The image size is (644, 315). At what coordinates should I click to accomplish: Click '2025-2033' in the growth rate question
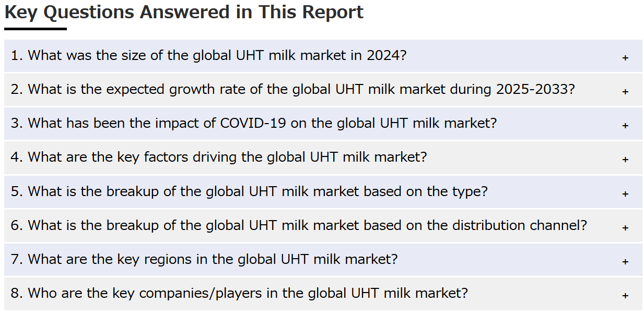point(535,89)
